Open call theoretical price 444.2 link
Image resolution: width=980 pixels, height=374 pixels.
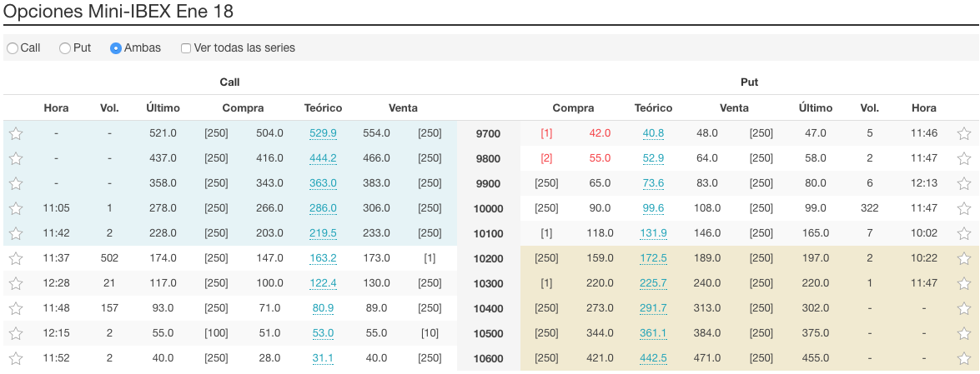323,158
